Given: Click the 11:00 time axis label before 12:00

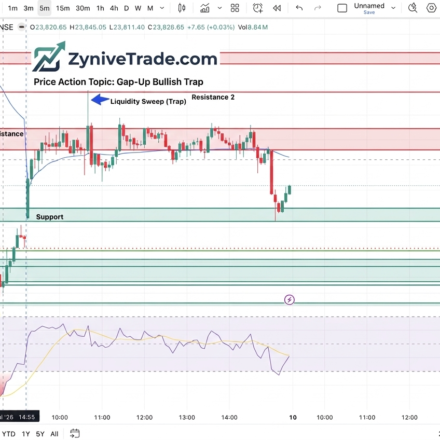Looking at the screenshot, I should (x=102, y=417).
